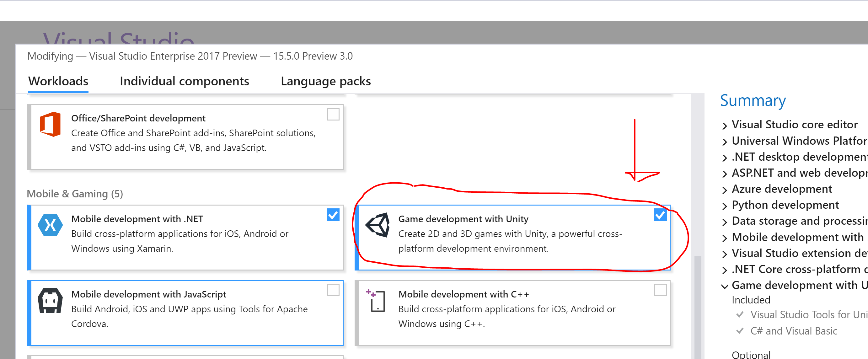The width and height of the screenshot is (868, 359).
Task: Click the Office logo icon
Action: pos(50,124)
